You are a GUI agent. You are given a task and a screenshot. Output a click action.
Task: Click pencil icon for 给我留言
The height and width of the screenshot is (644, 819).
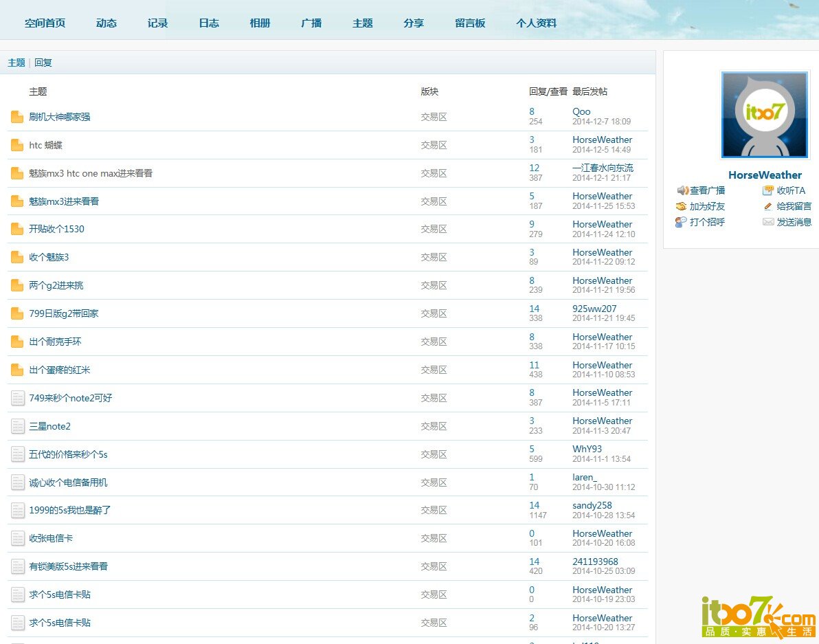[x=768, y=206]
